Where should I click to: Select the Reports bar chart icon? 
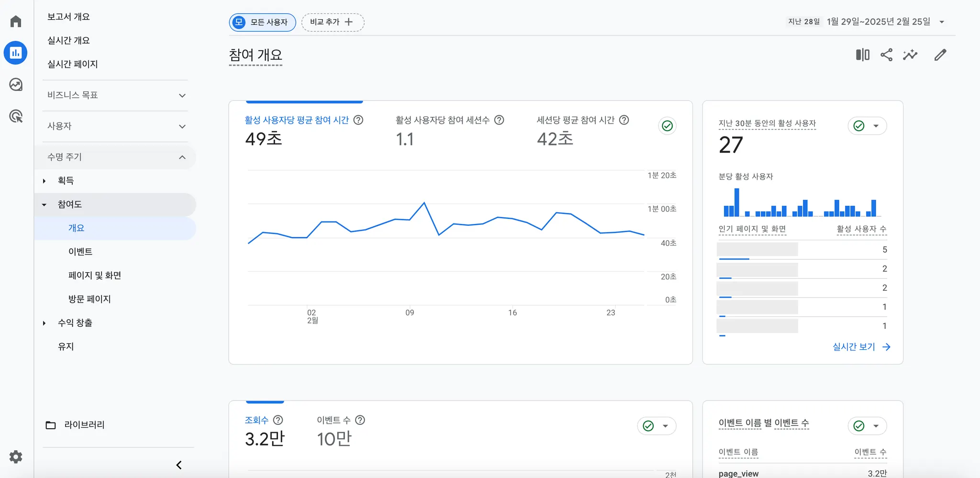point(16,53)
